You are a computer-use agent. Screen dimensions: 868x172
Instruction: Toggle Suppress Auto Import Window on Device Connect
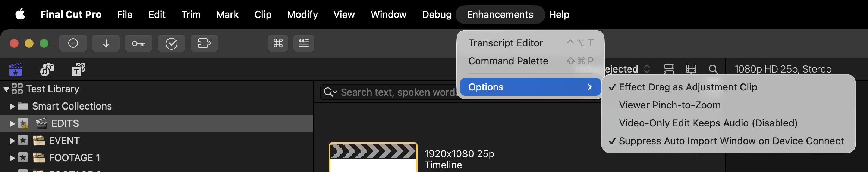[731, 141]
